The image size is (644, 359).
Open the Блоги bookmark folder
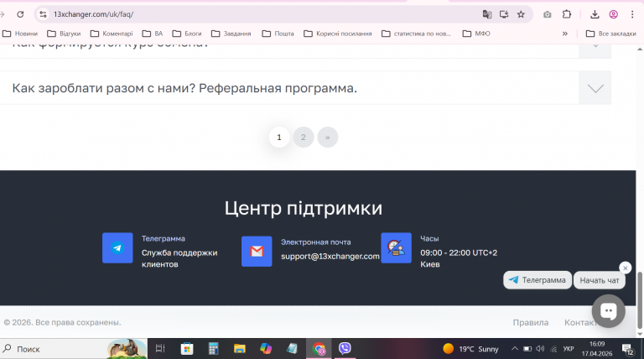[187, 34]
